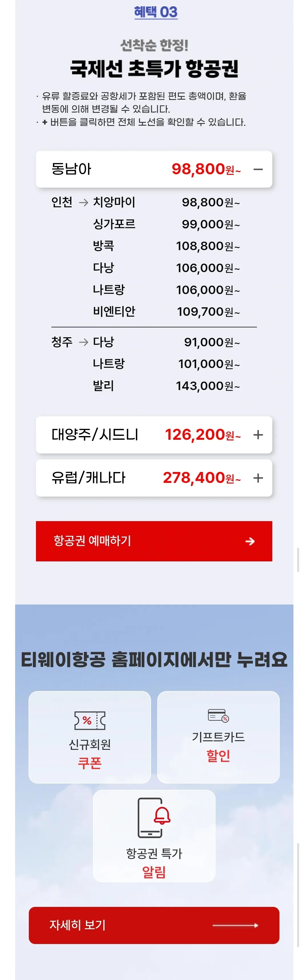Click the arrow icon next to 청주

(83, 342)
